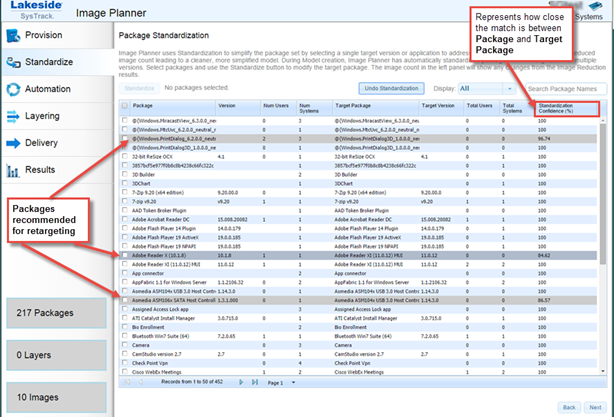Click the 86.57 confidence value
Viewport: 614px width, 417px height.
pyautogui.click(x=544, y=300)
